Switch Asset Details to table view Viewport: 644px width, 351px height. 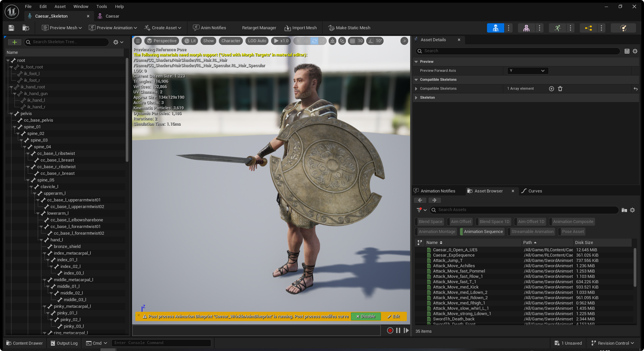(627, 51)
